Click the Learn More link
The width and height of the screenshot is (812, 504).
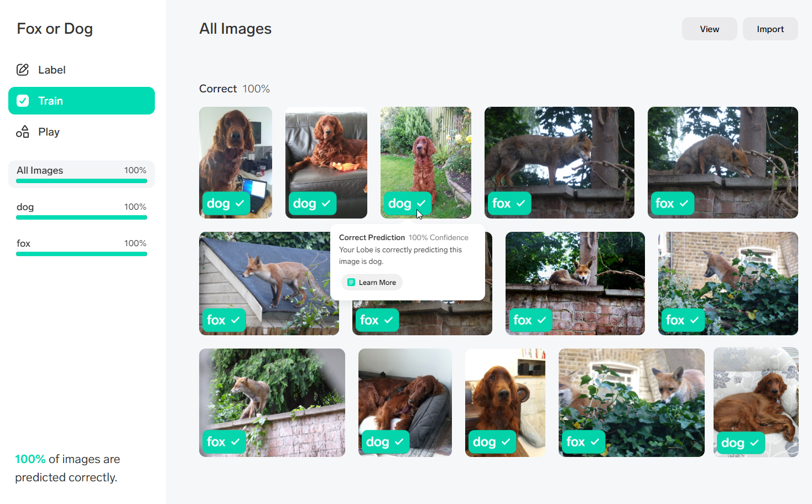pyautogui.click(x=372, y=282)
